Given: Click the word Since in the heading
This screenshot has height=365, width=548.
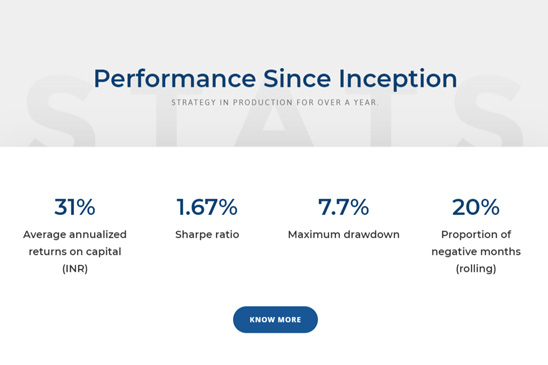Looking at the screenshot, I should (x=297, y=78).
